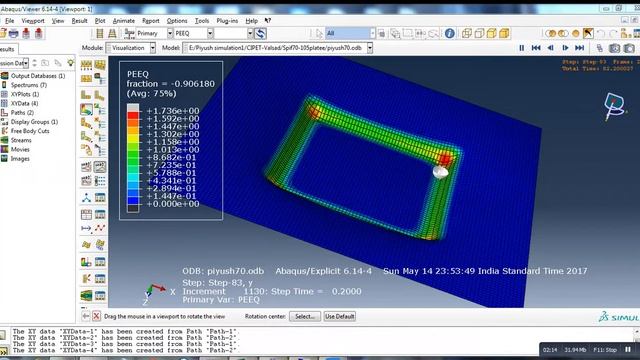
Task: Jump to the last animation frame
Action: click(x=580, y=48)
